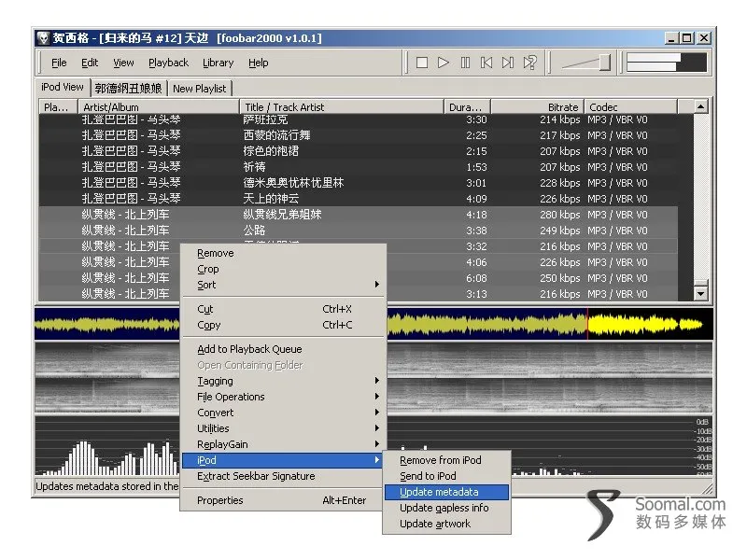Choose Crop in the context menu

(x=283, y=269)
